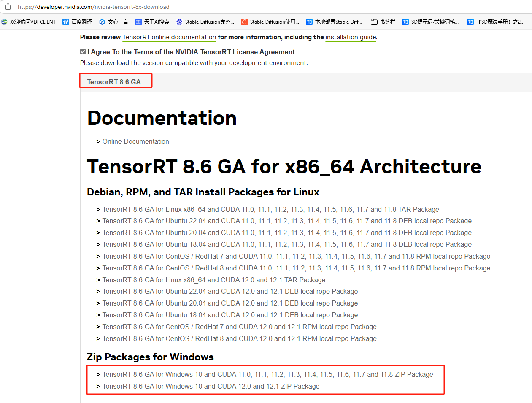Viewport: 532px width, 403px height.
Task: Click Debian, RPM, and TAR Install Packages heading
Action: click(x=203, y=192)
